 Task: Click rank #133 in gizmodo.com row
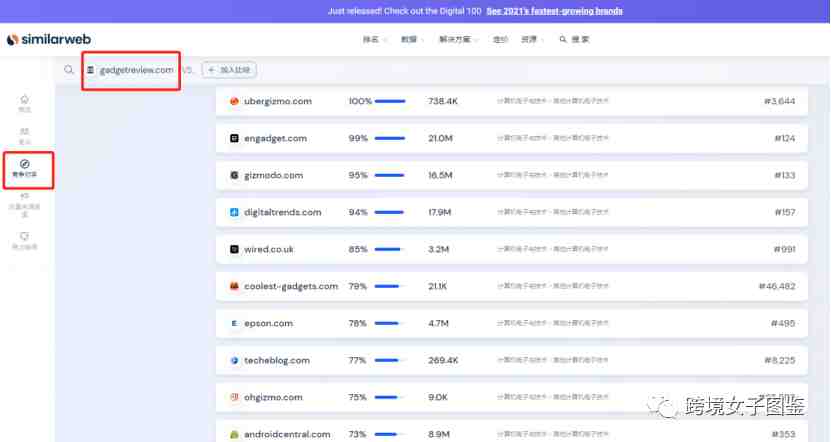pos(785,175)
